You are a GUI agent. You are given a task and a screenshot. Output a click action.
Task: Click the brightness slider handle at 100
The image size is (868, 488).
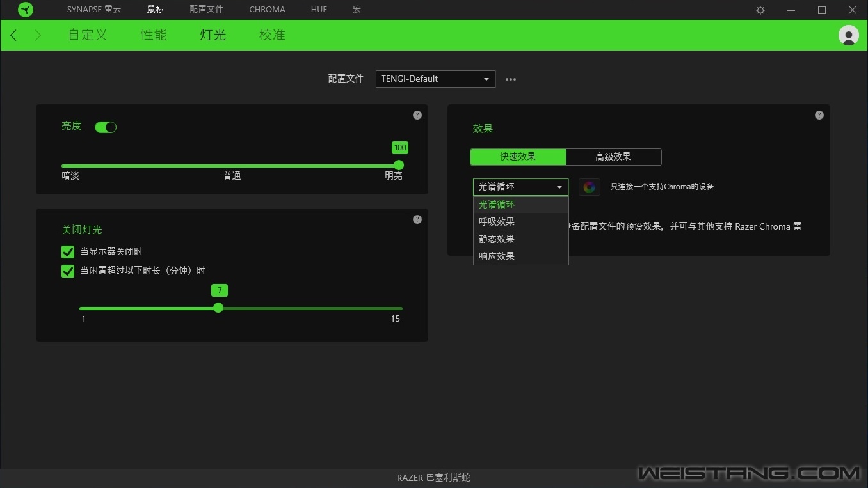399,166
